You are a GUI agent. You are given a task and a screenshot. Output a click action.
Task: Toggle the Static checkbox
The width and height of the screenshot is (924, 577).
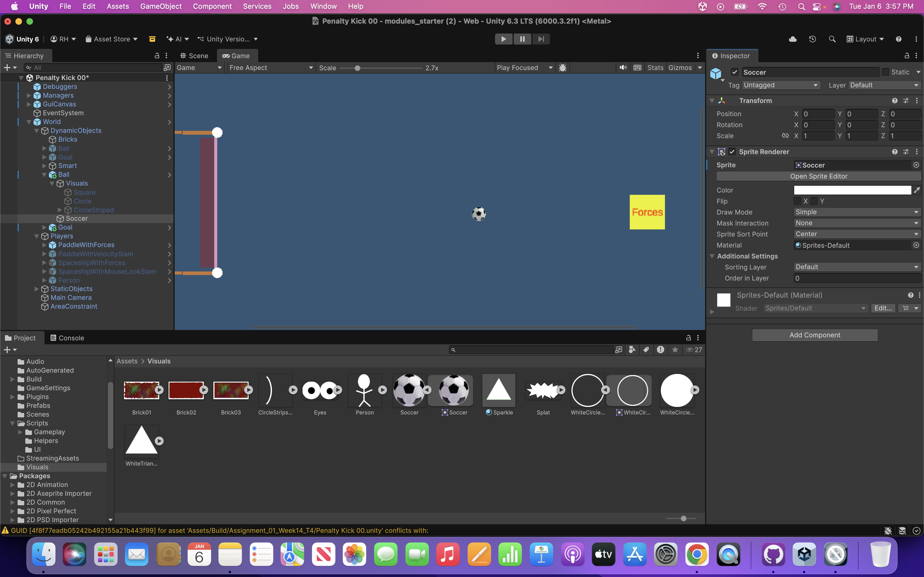(886, 72)
